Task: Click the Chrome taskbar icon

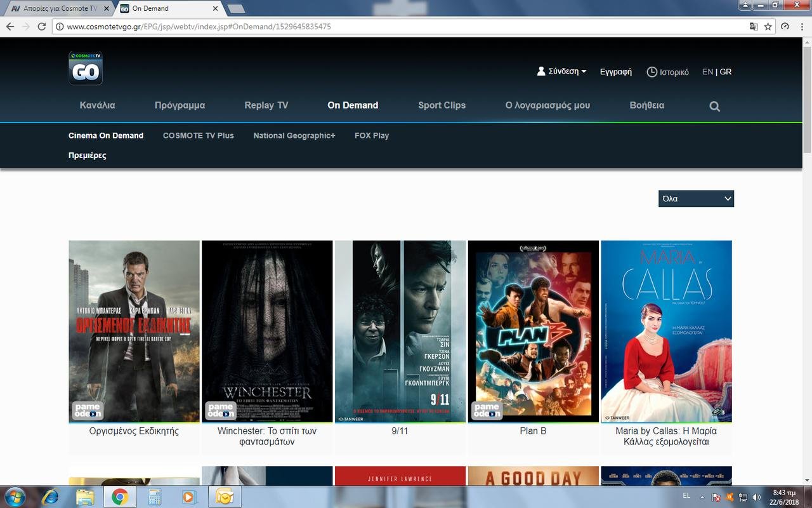Action: point(120,497)
